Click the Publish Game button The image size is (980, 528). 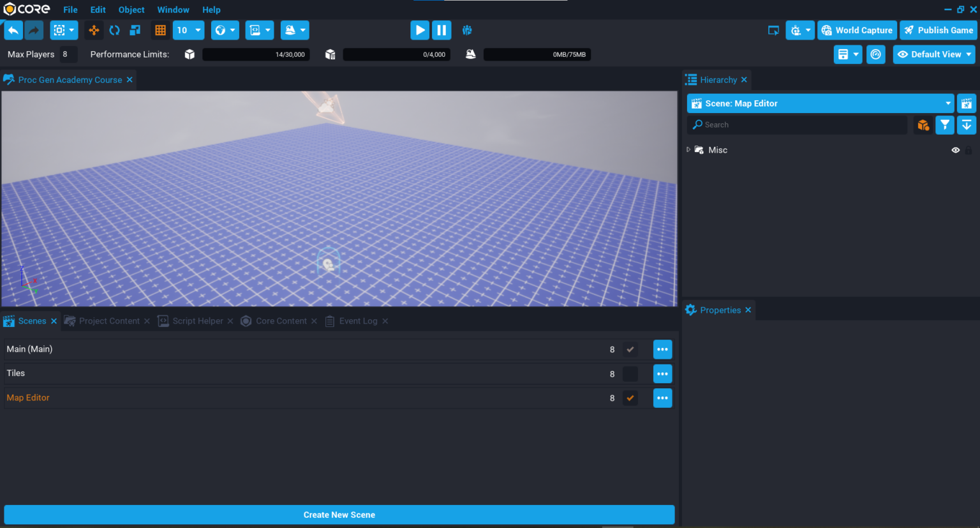click(938, 30)
